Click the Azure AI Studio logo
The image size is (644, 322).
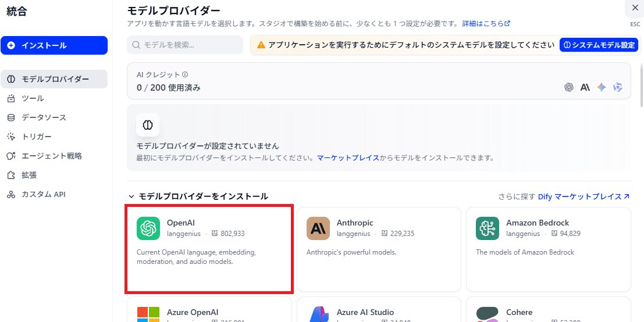318,314
